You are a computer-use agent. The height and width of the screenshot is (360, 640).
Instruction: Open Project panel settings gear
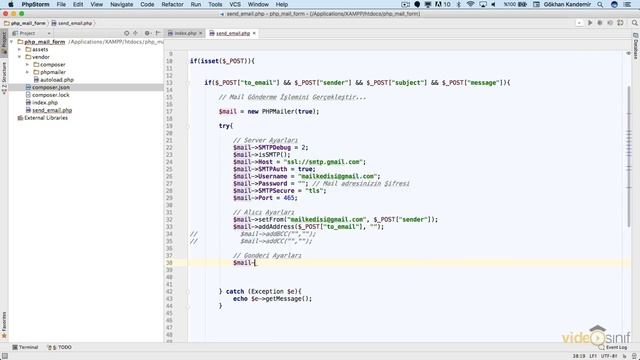pos(147,33)
